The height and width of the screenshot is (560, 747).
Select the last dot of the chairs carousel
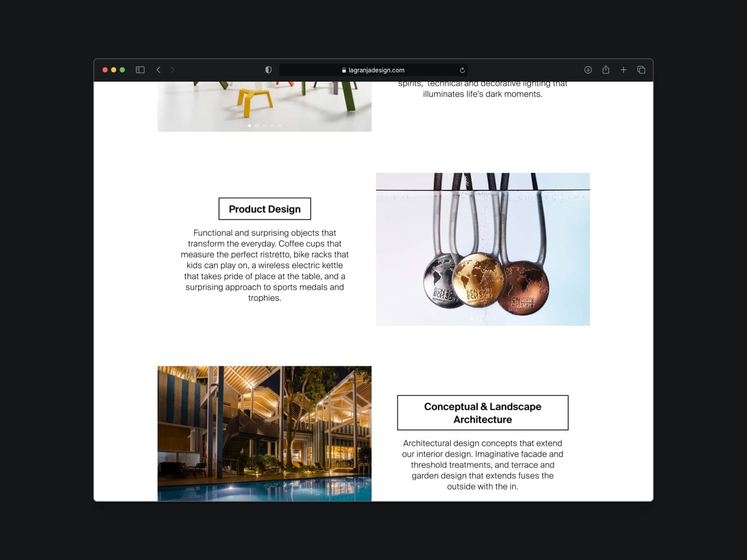coord(280,126)
